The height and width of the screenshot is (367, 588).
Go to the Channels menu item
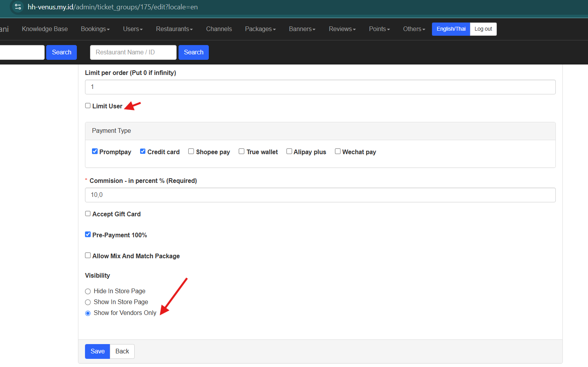click(219, 29)
